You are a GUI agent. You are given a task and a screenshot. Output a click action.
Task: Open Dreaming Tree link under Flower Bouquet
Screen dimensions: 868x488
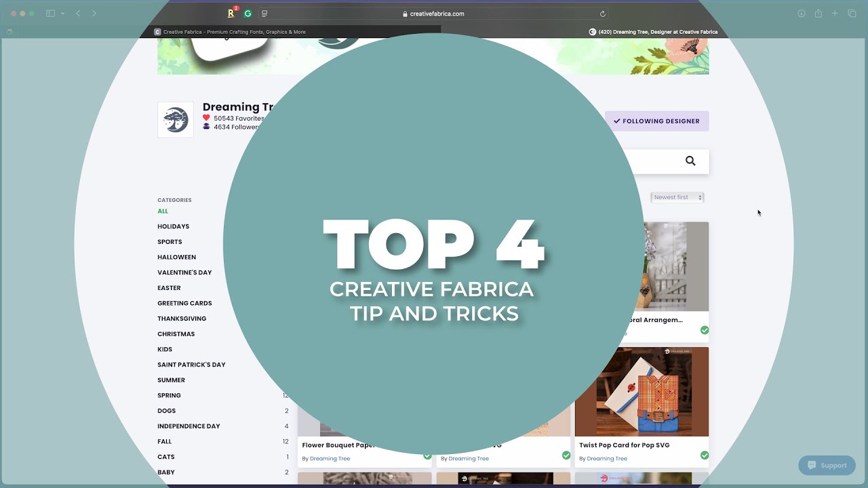tap(330, 459)
